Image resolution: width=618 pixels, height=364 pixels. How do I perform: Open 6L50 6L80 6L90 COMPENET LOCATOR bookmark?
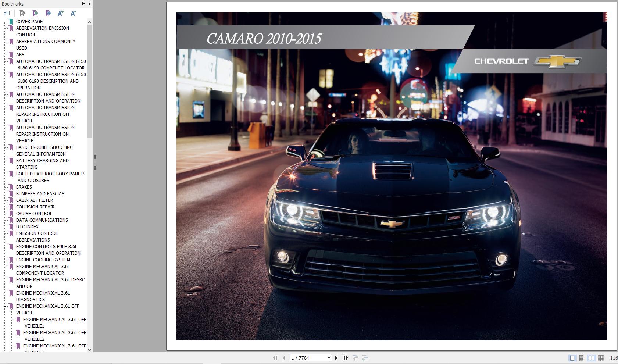pos(51,65)
